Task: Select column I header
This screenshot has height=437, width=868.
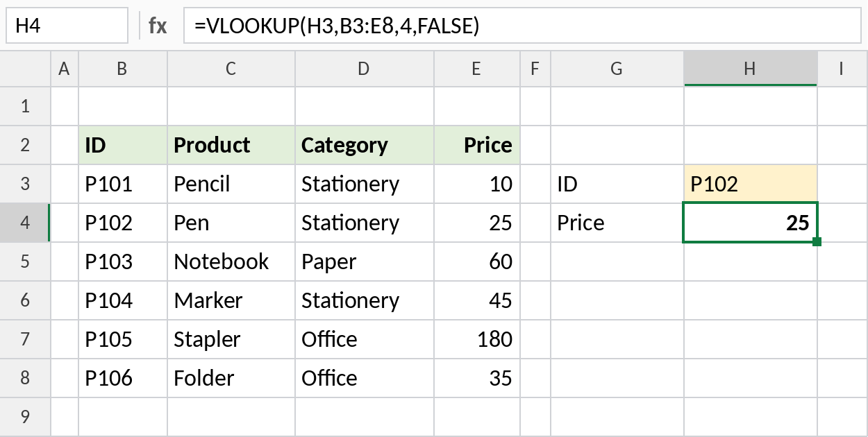Action: (842, 69)
